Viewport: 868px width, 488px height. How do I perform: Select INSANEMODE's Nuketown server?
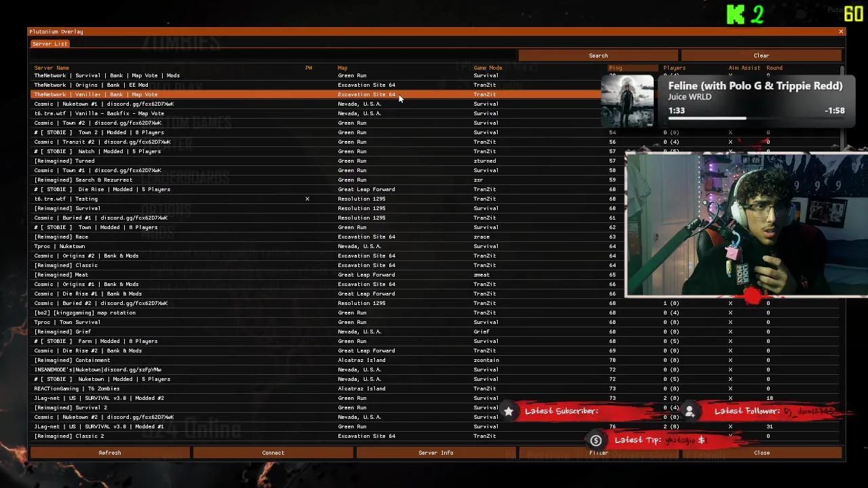tap(435, 369)
